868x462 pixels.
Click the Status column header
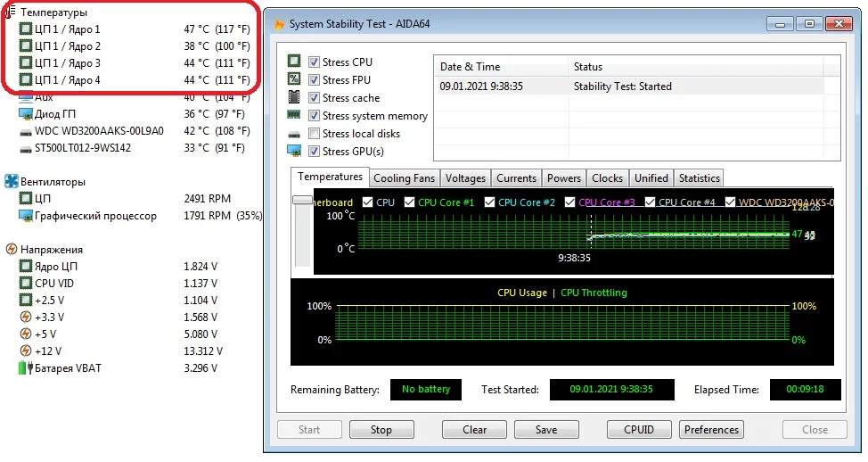coord(696,67)
